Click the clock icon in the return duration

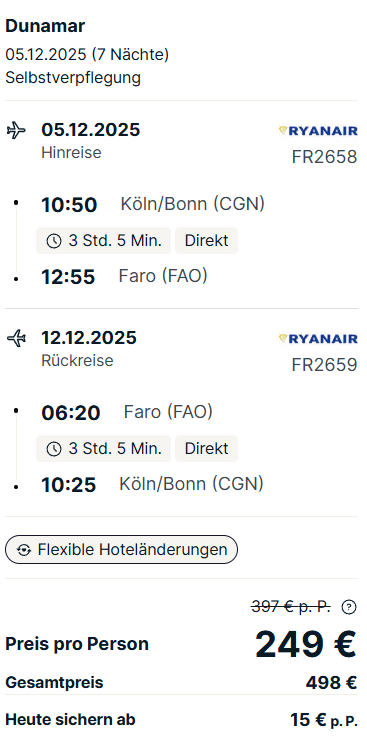[x=54, y=449]
